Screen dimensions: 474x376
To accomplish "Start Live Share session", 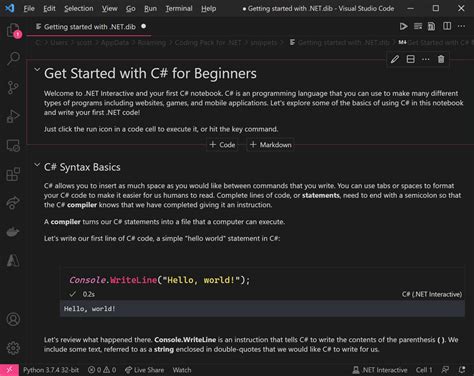I will point(145,370).
